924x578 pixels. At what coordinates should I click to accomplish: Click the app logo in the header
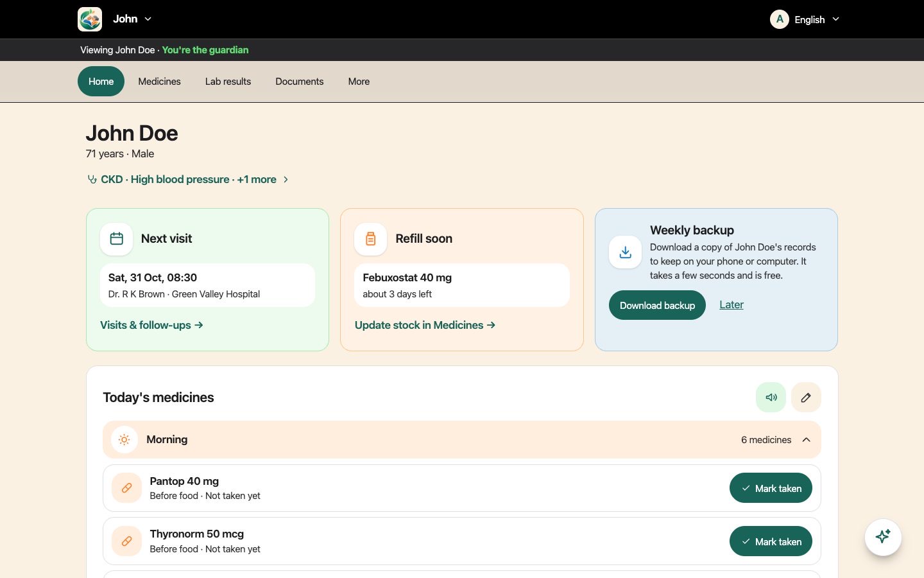[x=90, y=19]
